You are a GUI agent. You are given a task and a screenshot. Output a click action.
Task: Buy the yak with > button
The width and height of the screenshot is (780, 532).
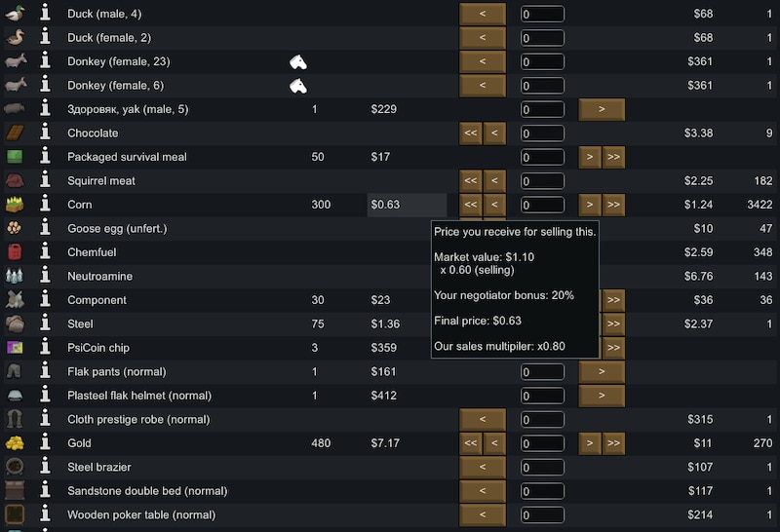click(x=602, y=109)
